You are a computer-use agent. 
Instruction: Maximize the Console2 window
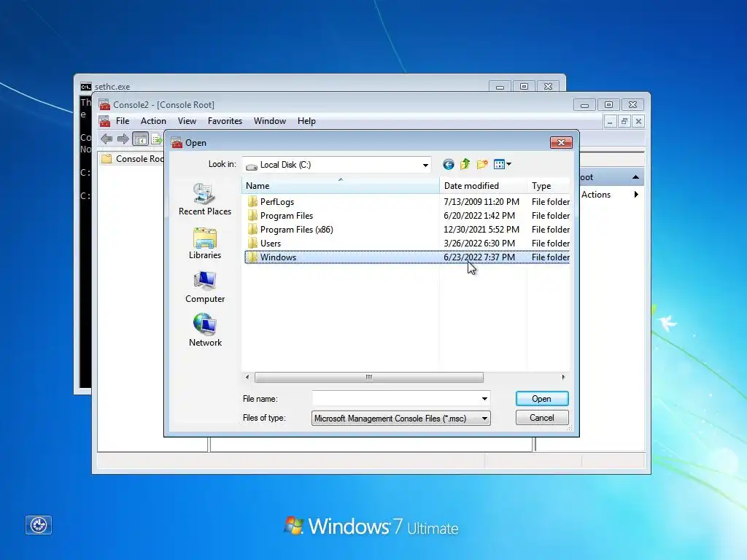tap(609, 104)
